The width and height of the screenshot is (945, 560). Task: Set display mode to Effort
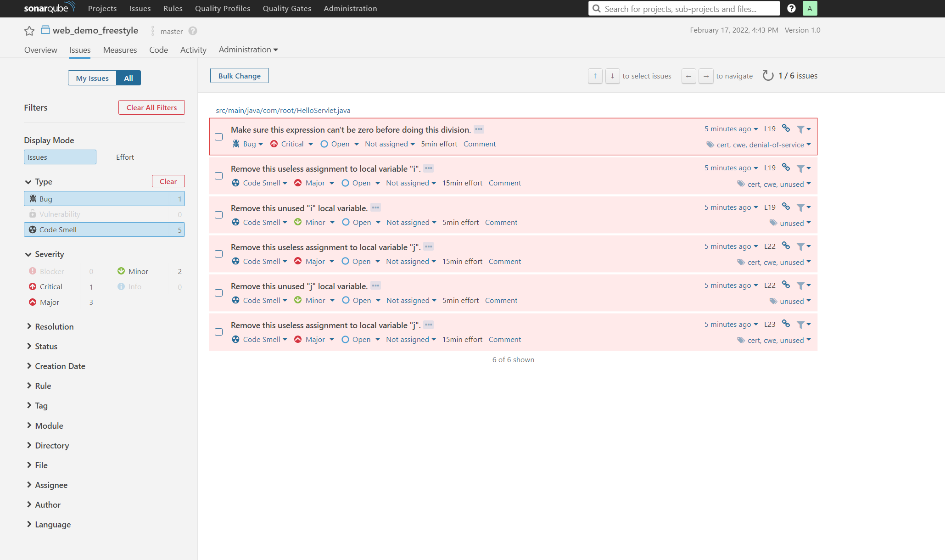coord(125,157)
